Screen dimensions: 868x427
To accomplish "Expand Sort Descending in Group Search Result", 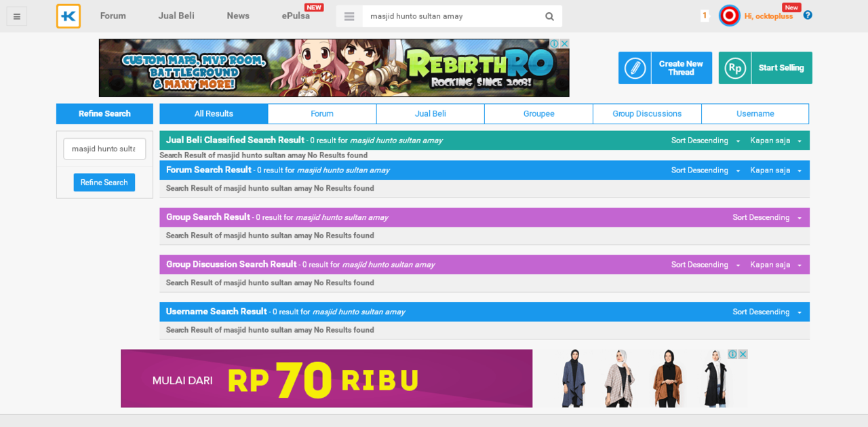I will pyautogui.click(x=767, y=217).
